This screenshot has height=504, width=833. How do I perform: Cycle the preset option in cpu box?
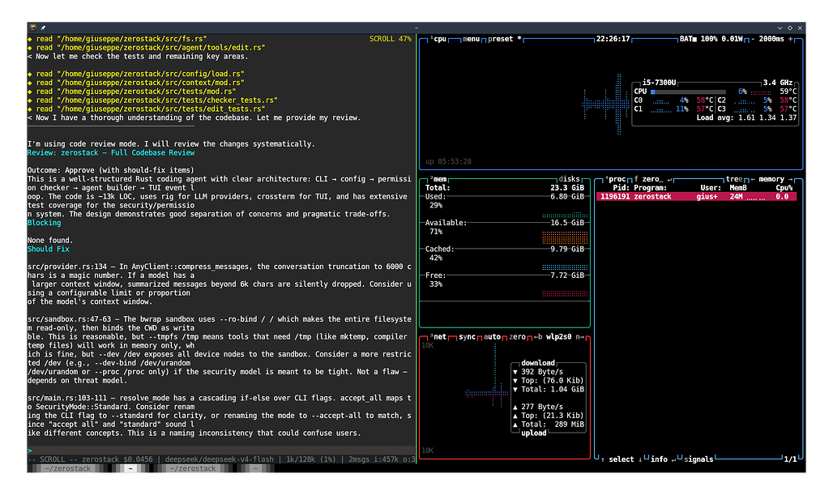point(501,39)
